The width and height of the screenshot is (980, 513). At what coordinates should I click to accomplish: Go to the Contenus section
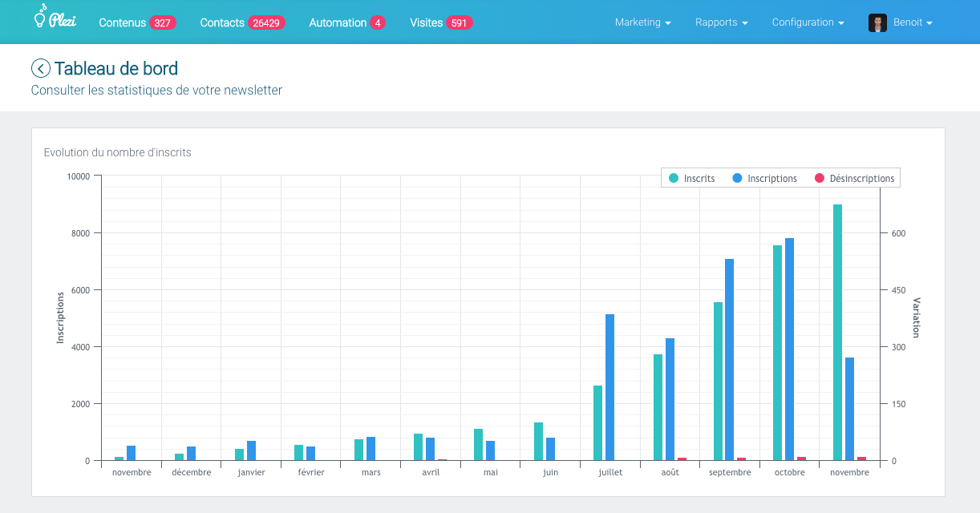click(122, 22)
